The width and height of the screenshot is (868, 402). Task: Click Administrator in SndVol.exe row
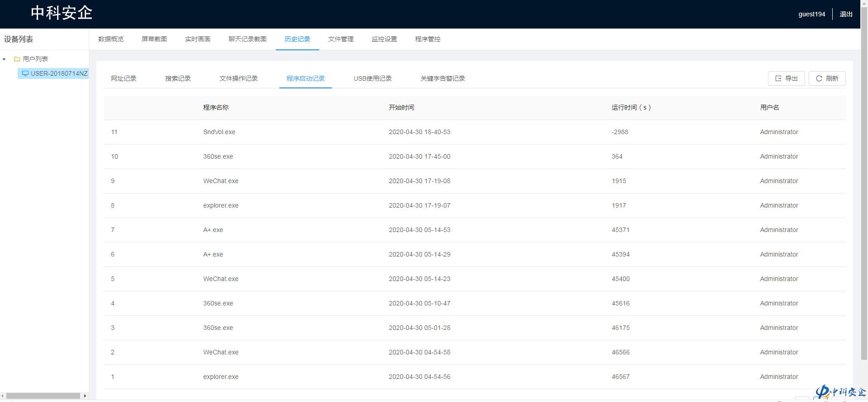coord(779,132)
